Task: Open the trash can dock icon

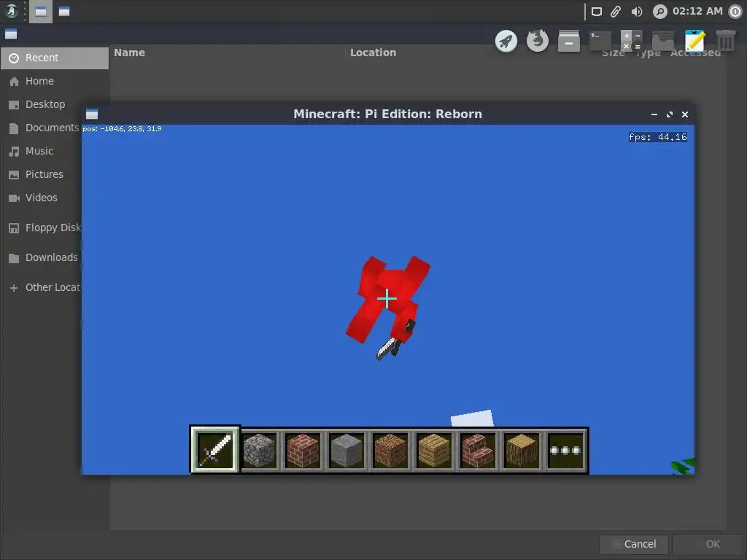Action: pyautogui.click(x=726, y=41)
